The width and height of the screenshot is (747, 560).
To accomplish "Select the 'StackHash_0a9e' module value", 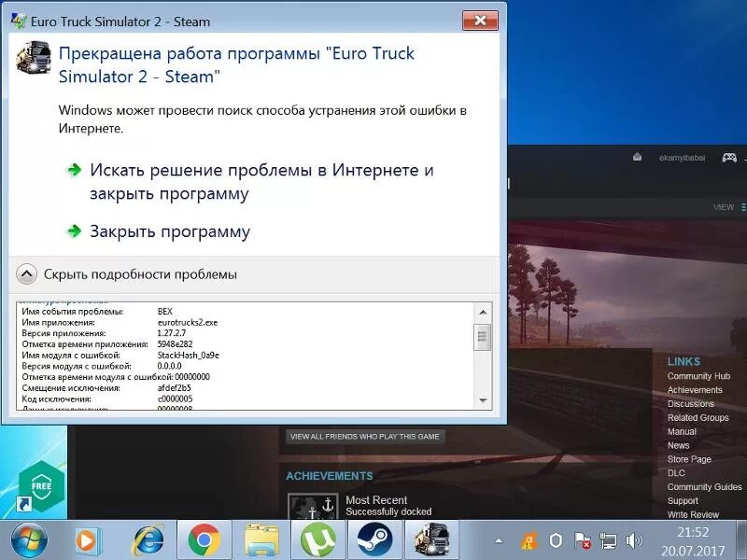I will coord(189,356).
